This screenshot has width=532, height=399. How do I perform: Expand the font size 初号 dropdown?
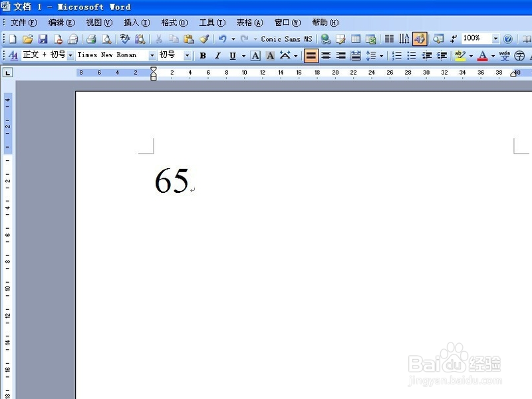[x=187, y=55]
